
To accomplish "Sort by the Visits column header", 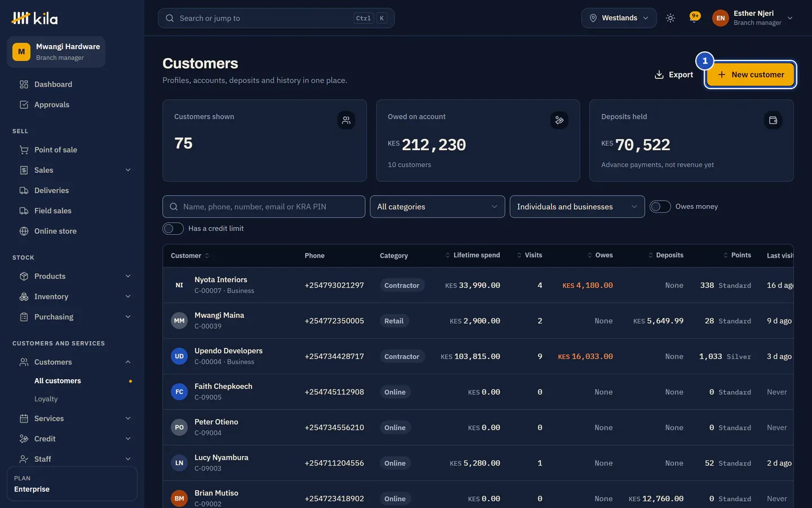I will click(529, 255).
